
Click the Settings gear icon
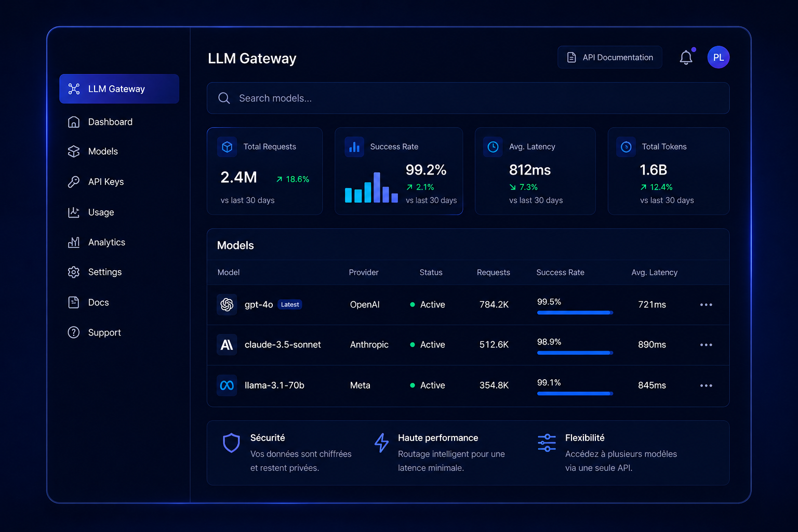pyautogui.click(x=74, y=272)
